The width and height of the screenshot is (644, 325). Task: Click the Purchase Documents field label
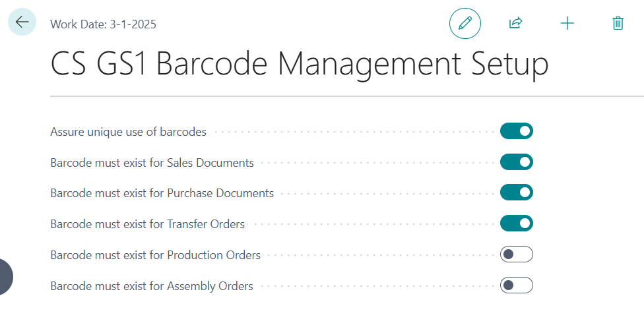pyautogui.click(x=162, y=193)
